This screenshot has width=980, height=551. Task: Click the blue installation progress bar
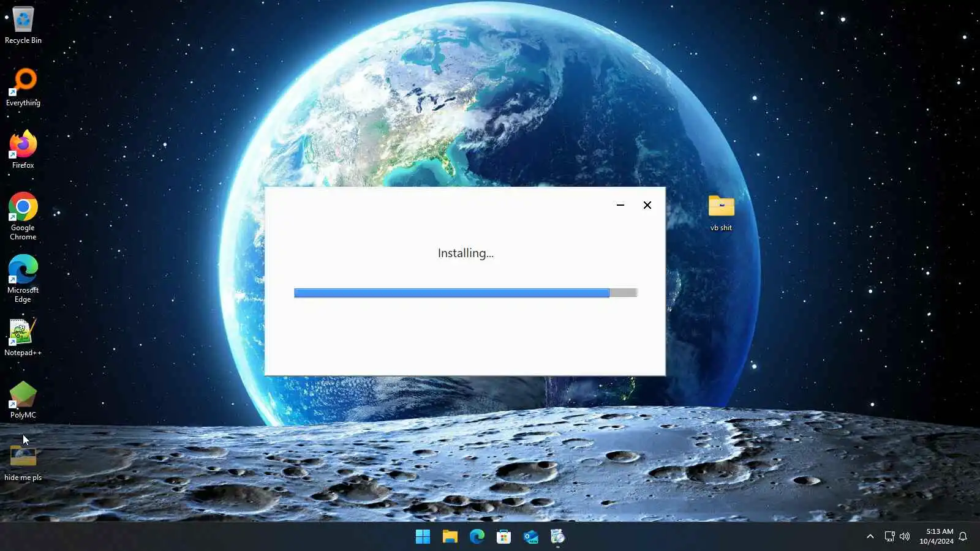point(466,293)
